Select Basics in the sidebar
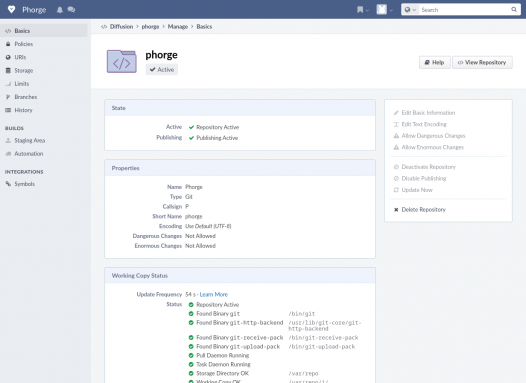Viewport: 526px width, 383px height. (x=44, y=31)
